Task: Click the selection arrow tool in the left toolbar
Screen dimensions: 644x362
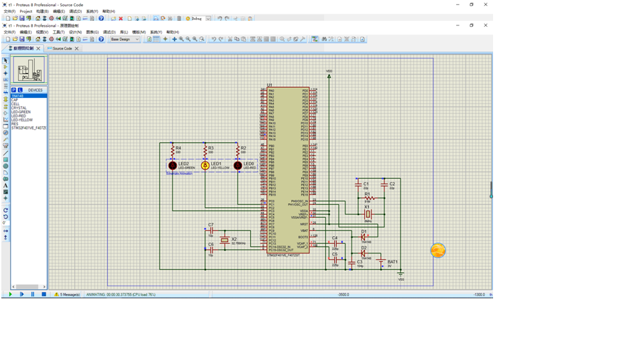Action: (5, 60)
